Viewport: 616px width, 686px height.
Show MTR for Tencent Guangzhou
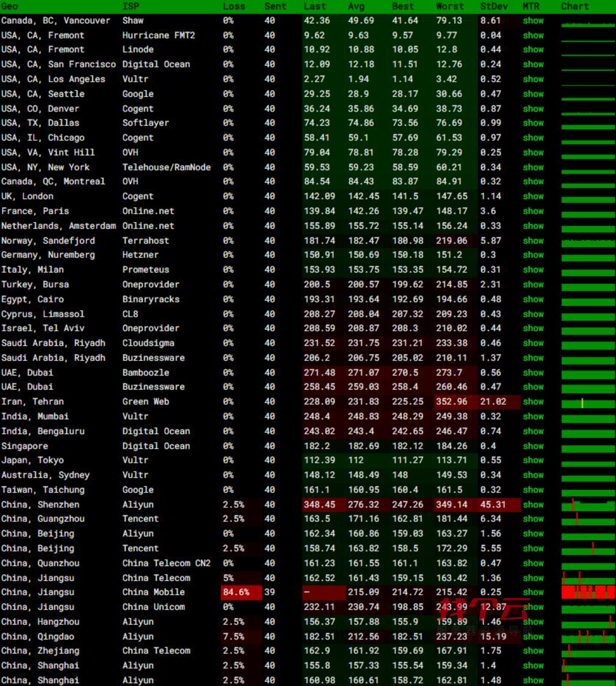pos(533,519)
